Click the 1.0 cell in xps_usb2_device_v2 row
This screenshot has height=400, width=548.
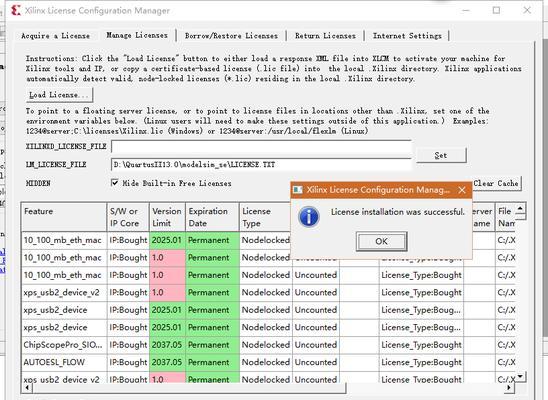click(167, 292)
